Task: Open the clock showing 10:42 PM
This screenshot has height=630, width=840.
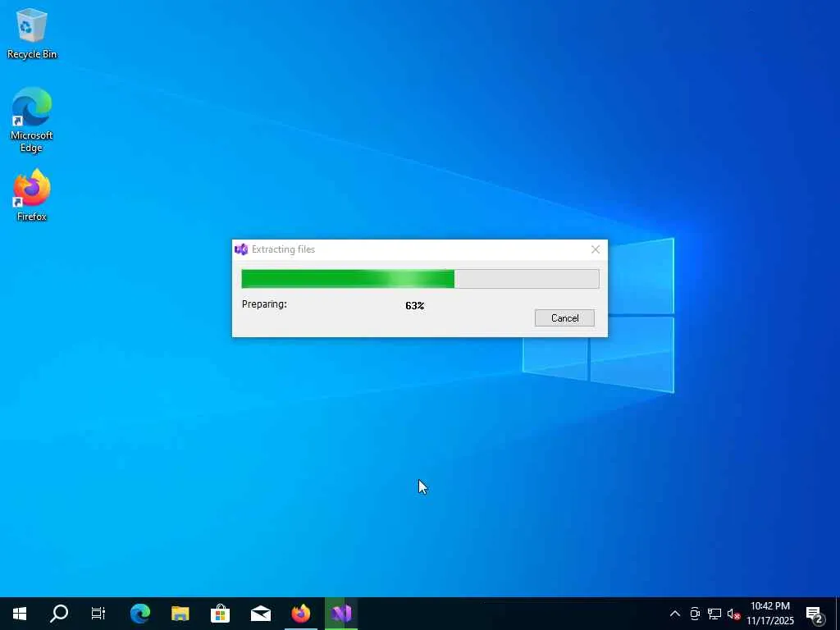Action: tap(770, 614)
